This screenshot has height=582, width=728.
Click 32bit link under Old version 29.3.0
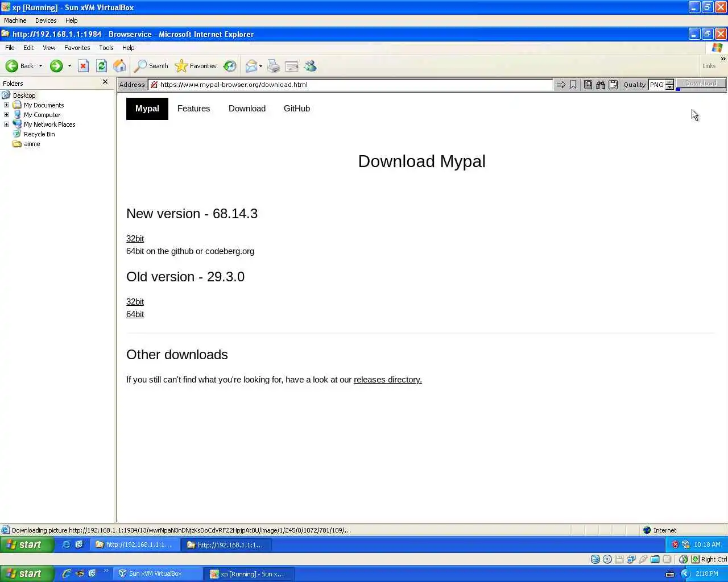click(x=135, y=302)
